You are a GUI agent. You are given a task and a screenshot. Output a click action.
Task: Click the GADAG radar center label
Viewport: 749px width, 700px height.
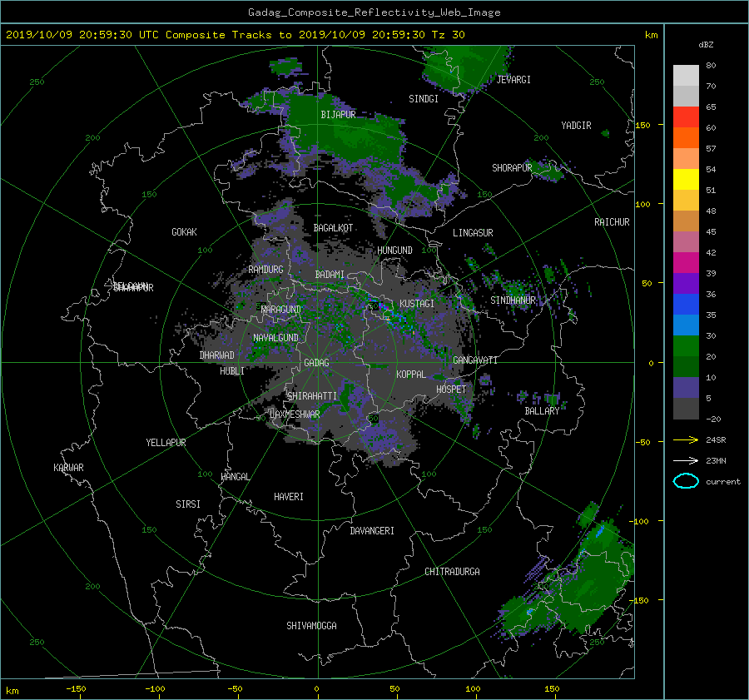click(317, 363)
